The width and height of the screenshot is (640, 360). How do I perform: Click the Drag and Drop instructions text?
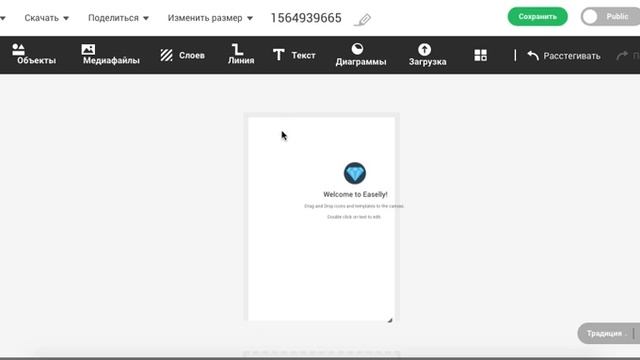click(354, 206)
